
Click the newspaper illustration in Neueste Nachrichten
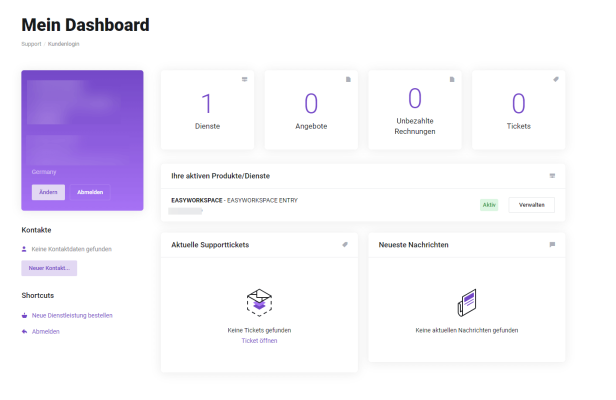466,302
